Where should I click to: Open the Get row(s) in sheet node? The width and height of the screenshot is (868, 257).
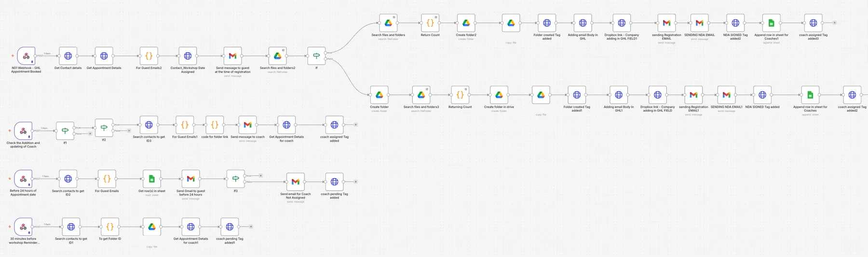click(151, 179)
